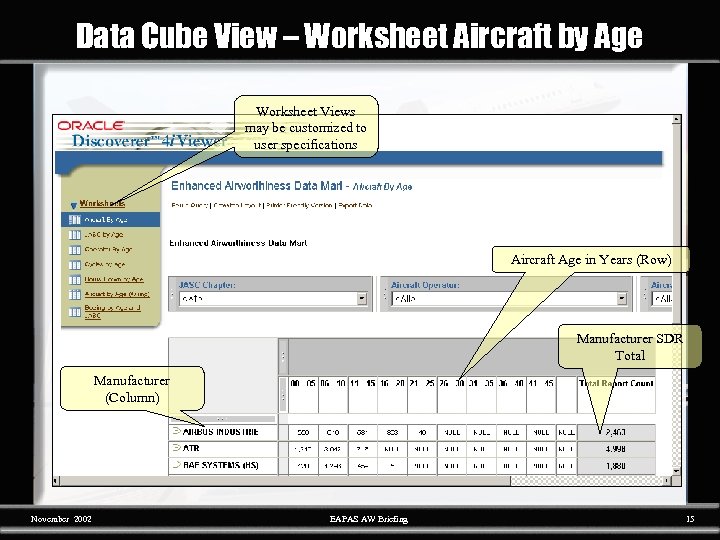Image resolution: width=720 pixels, height=540 pixels.
Task: Select the highlighted Aircraft By Age worksheet
Action: (x=111, y=220)
